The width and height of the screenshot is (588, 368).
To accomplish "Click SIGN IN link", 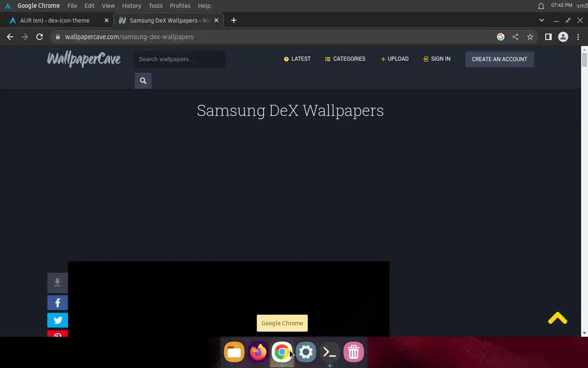I will point(437,59).
